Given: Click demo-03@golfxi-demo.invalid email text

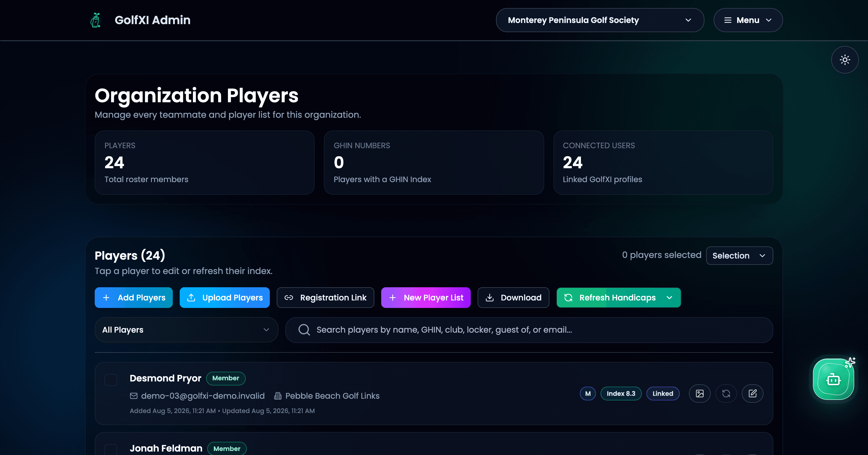Looking at the screenshot, I should (x=203, y=396).
